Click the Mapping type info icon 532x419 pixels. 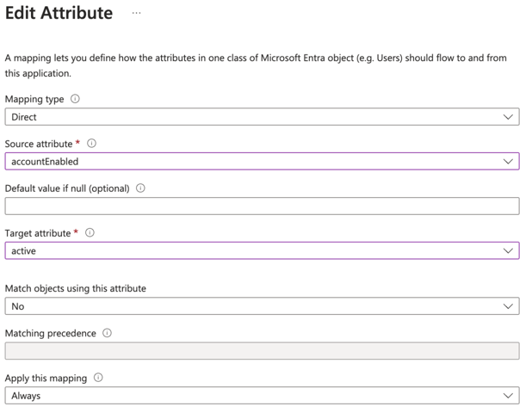point(75,99)
